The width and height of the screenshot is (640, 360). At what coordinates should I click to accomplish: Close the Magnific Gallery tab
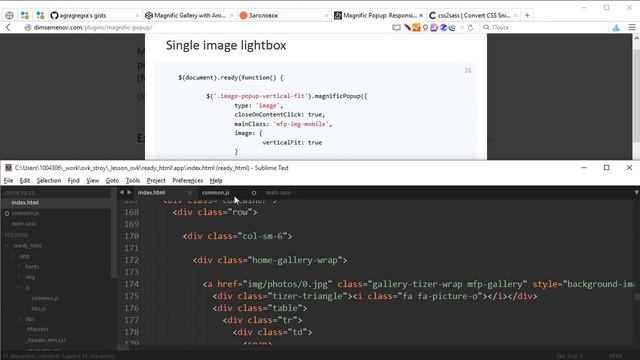[x=231, y=16]
